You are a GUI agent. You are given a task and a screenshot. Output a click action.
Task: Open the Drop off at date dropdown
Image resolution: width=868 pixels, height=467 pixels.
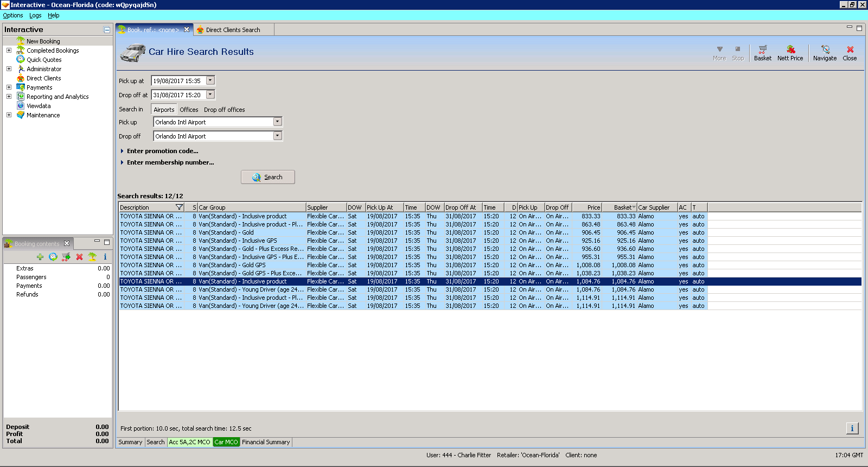tap(210, 94)
